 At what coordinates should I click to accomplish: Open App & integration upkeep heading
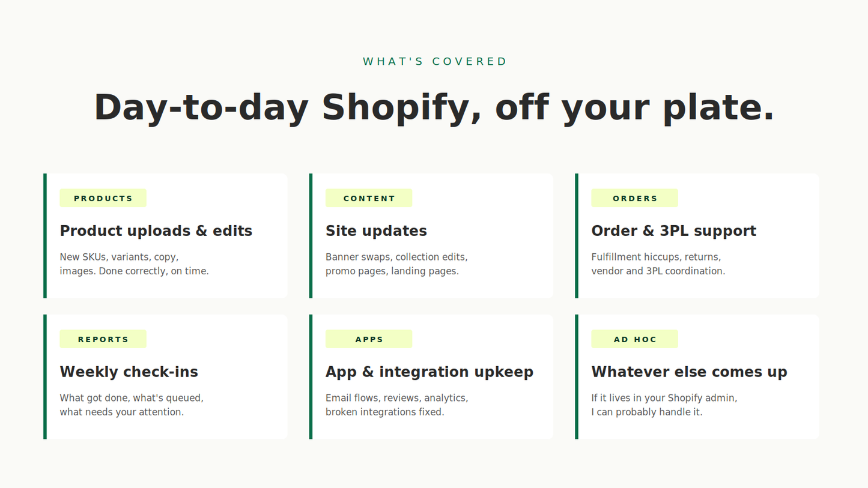429,372
